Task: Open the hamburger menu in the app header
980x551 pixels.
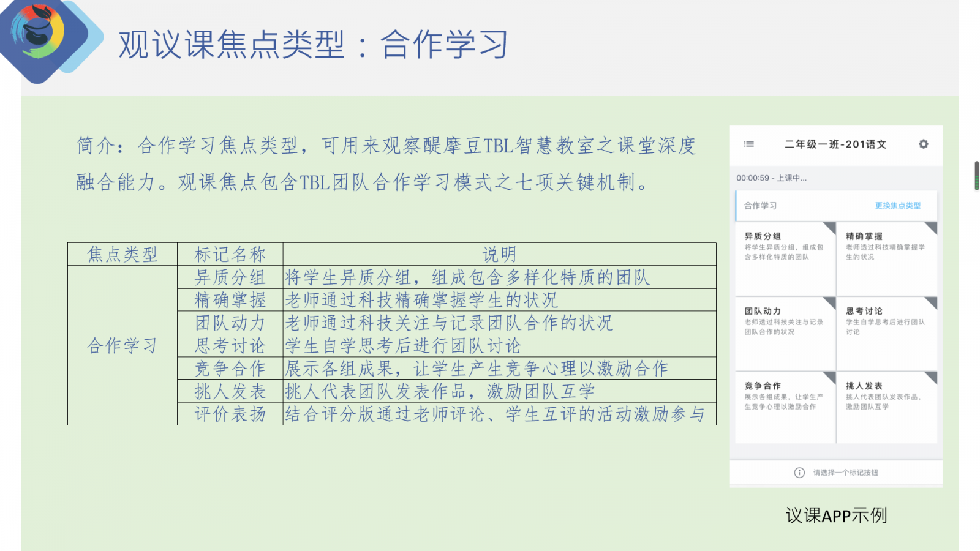Action: tap(748, 144)
